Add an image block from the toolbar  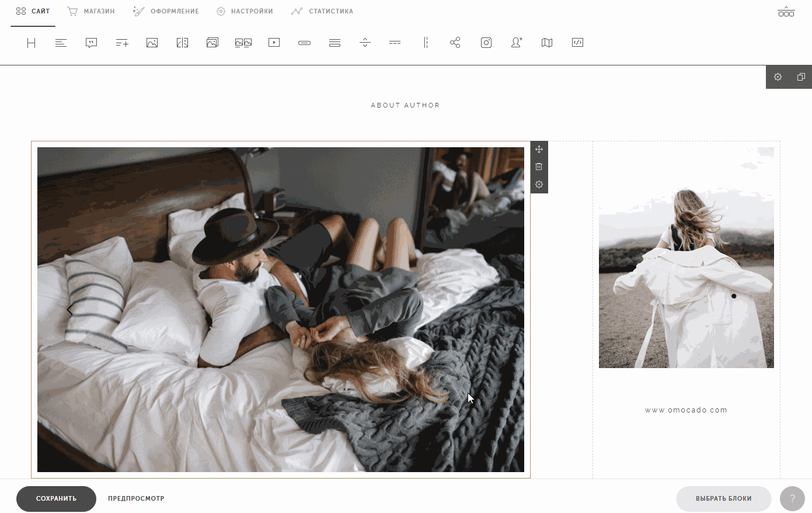click(152, 42)
